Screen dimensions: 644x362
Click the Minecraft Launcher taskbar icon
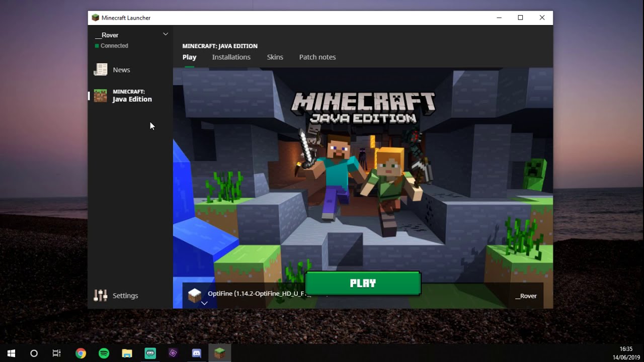[219, 353]
